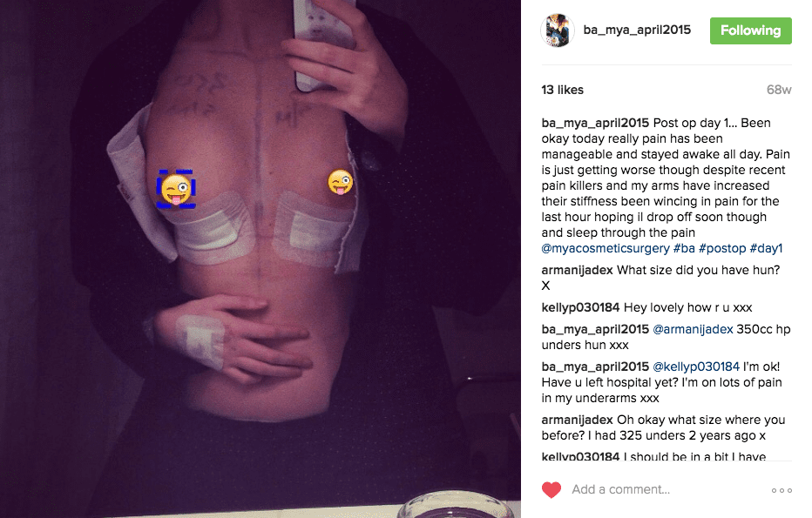Click the caption author name ba_mya_april2015
This screenshot has width=812, height=518.
(595, 123)
